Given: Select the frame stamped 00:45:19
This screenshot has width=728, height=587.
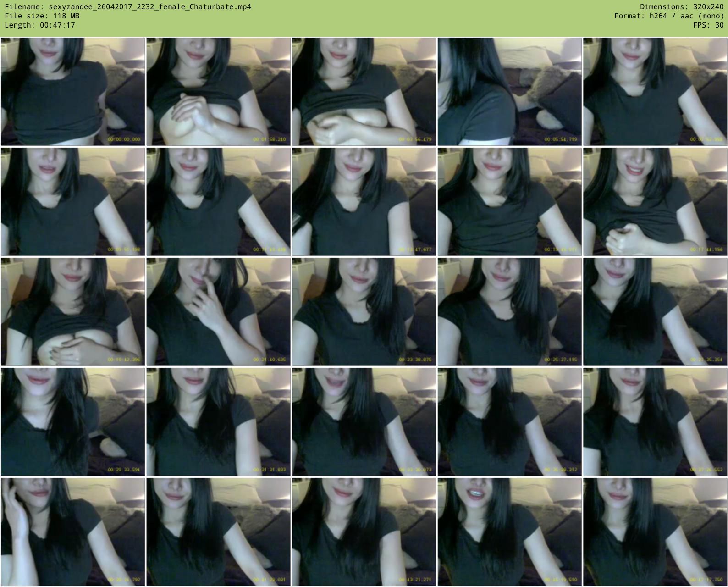Looking at the screenshot, I should point(510,532).
